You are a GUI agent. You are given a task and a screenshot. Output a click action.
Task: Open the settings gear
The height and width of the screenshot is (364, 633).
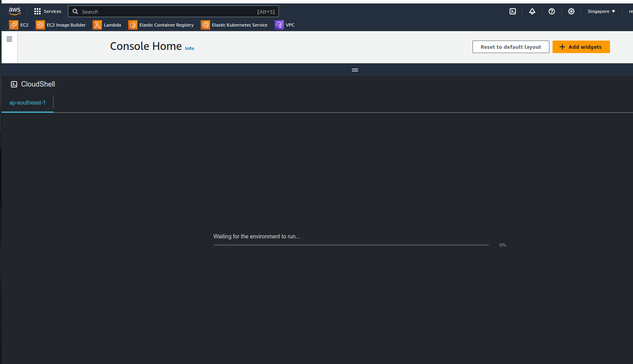(x=571, y=11)
